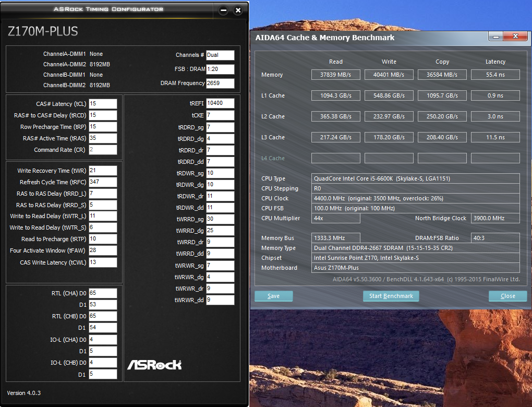Click the CPU Type value Intel Core i5-6600K

click(x=416, y=178)
